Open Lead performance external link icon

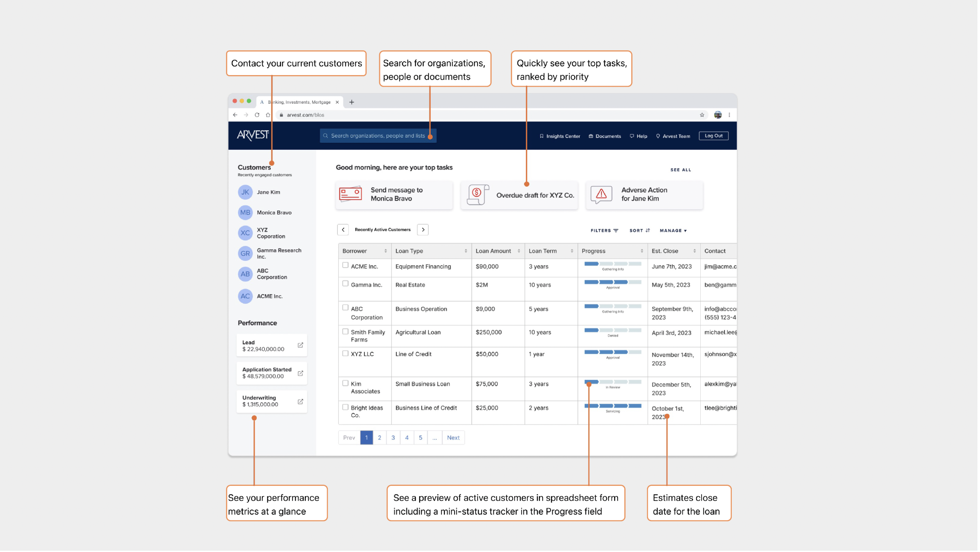(301, 346)
